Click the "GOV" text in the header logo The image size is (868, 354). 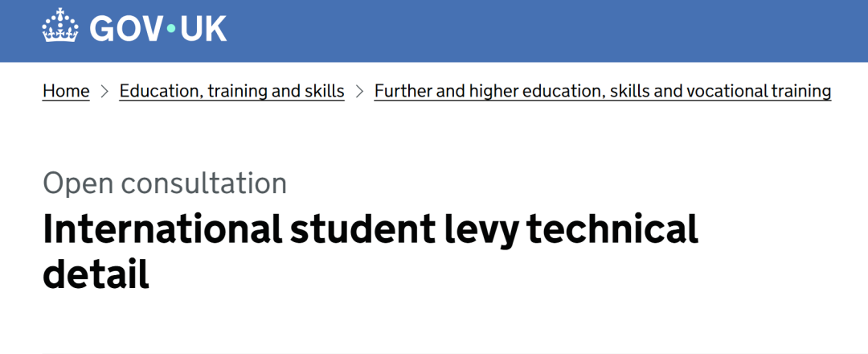[x=126, y=29]
